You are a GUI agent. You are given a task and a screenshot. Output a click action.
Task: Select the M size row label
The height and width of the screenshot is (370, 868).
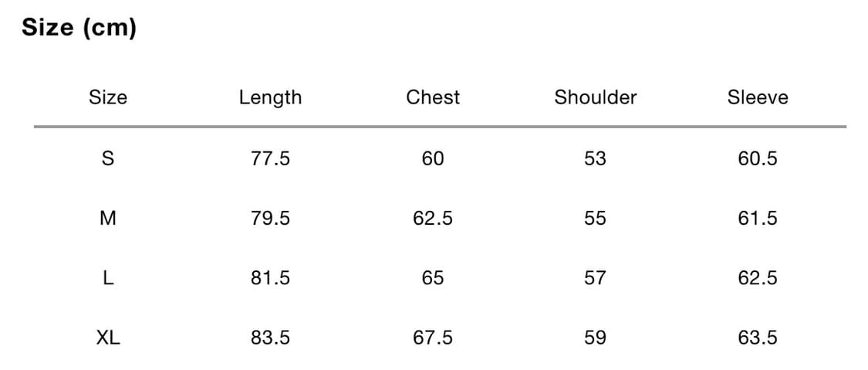108,219
